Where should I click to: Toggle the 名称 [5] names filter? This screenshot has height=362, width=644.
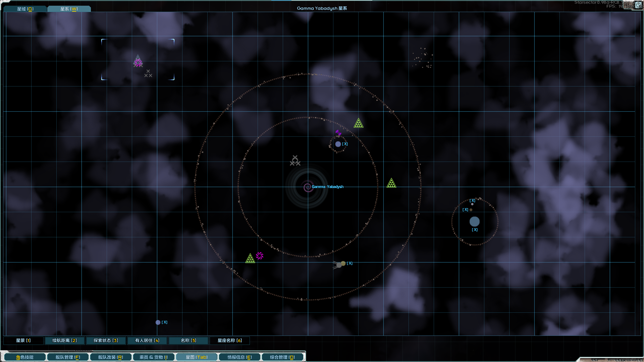(x=189, y=341)
